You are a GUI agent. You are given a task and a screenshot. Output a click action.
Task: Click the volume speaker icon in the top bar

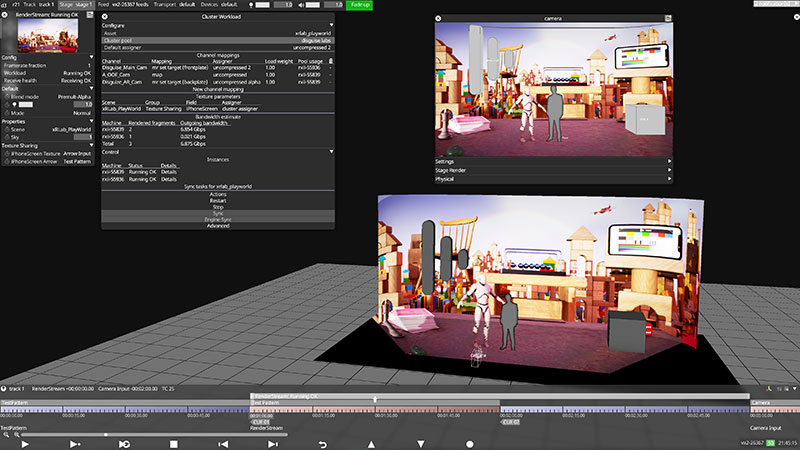pyautogui.click(x=301, y=5)
